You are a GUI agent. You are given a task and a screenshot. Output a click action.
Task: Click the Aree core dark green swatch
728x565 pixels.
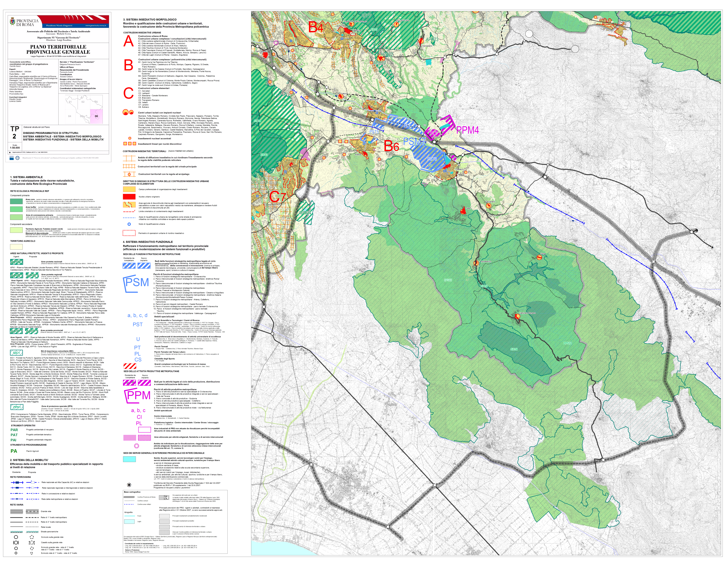tap(16, 201)
